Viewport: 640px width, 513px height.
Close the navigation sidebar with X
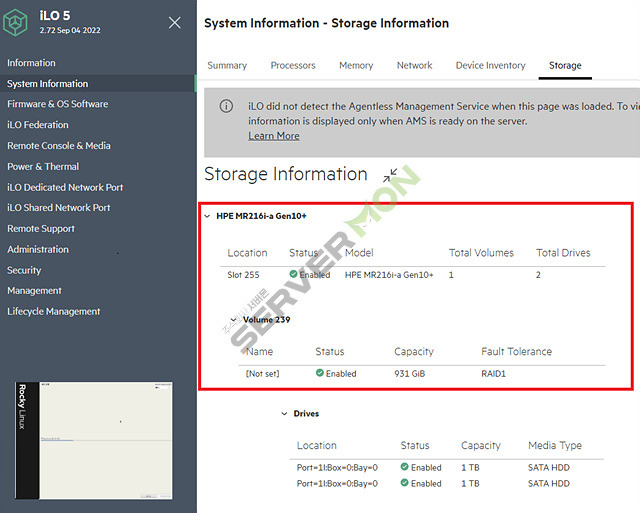(175, 22)
